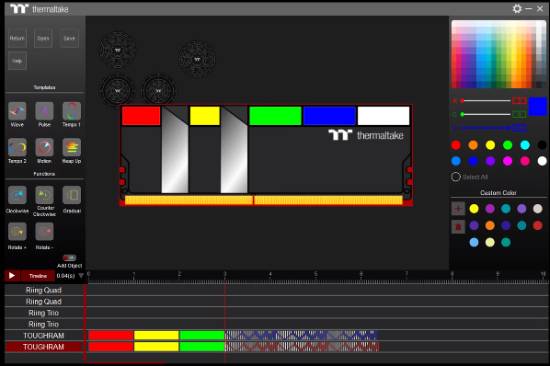Tick the Select All radio button
Viewport: 550px width, 366px height.
tap(456, 177)
